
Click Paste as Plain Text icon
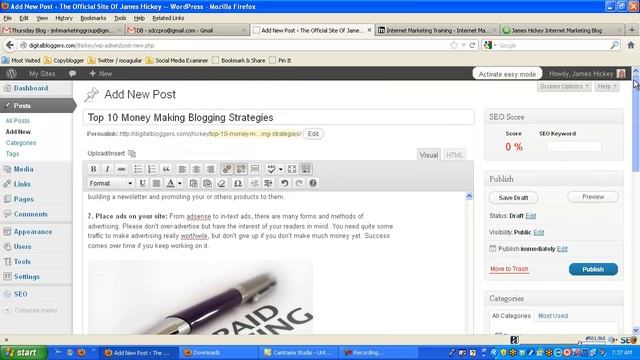click(193, 183)
